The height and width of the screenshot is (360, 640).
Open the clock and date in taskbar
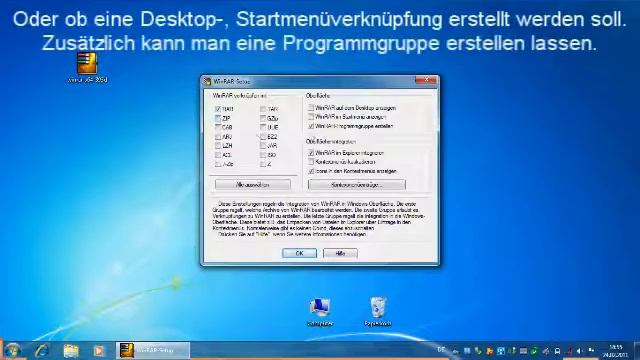point(616,351)
